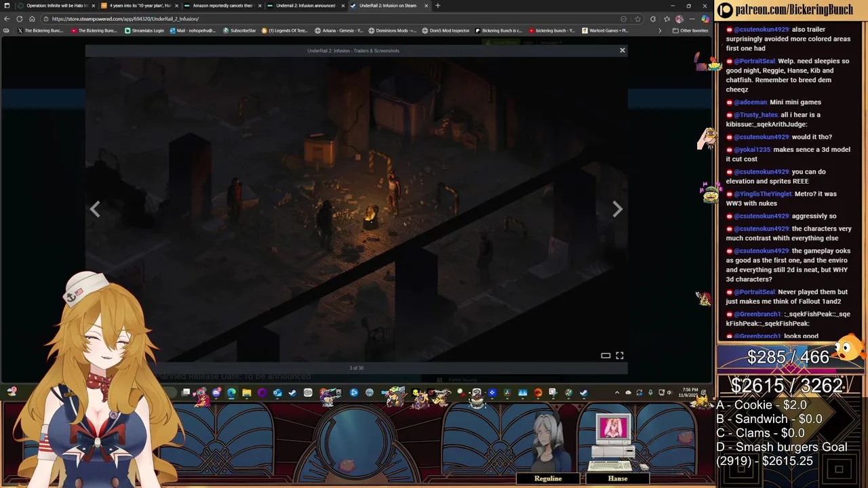
Task: Close the Amazon reportedly cancels tab
Action: point(259,5)
